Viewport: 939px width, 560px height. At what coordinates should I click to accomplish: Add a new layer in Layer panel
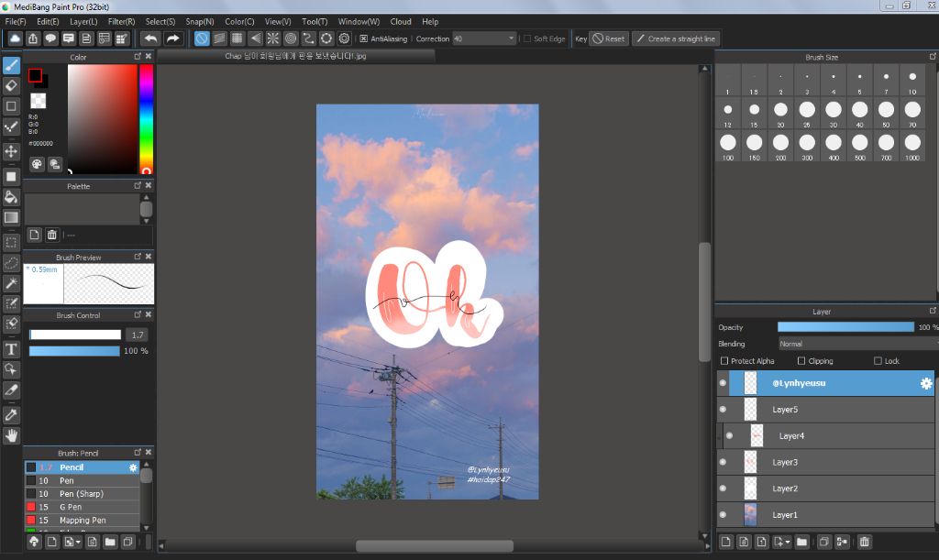point(726,542)
